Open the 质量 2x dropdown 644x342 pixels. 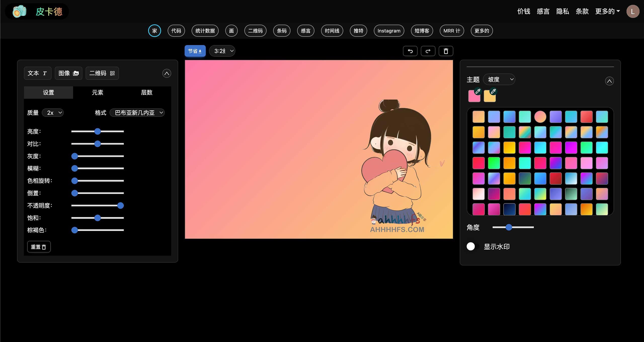tap(53, 113)
